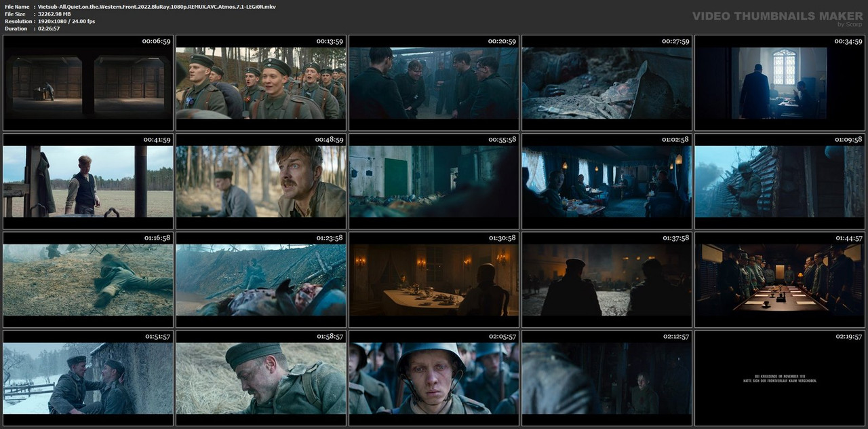View the 00:48:59 thumbnail
The image size is (868, 429).
pyautogui.click(x=261, y=181)
